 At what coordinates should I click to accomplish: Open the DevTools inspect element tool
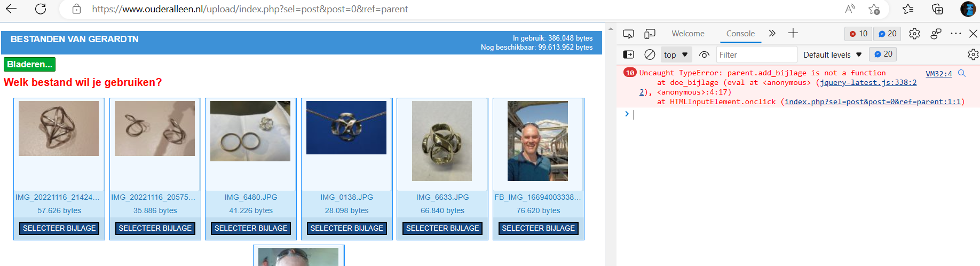[628, 34]
